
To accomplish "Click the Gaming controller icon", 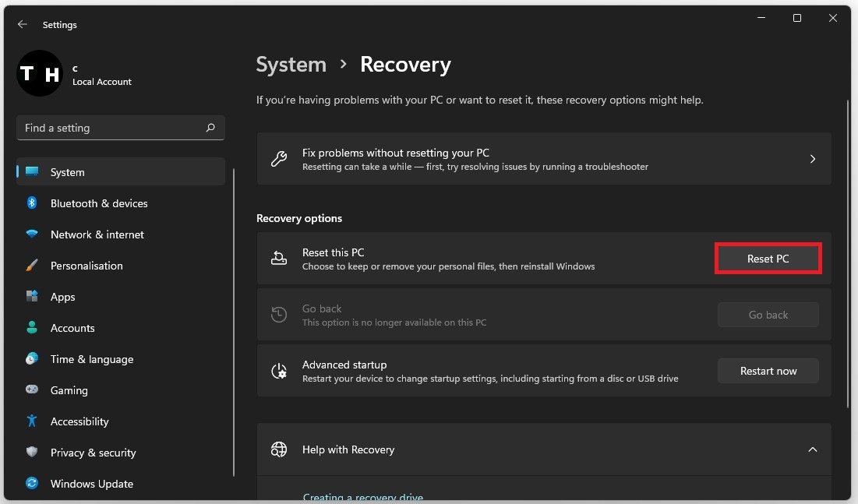I will (x=32, y=390).
